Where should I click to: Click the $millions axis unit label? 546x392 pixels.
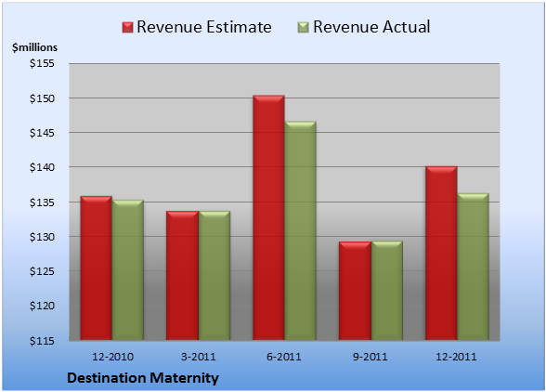click(34, 47)
